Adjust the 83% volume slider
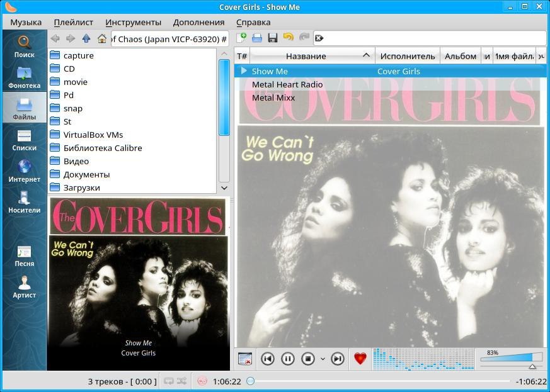 pos(512,359)
